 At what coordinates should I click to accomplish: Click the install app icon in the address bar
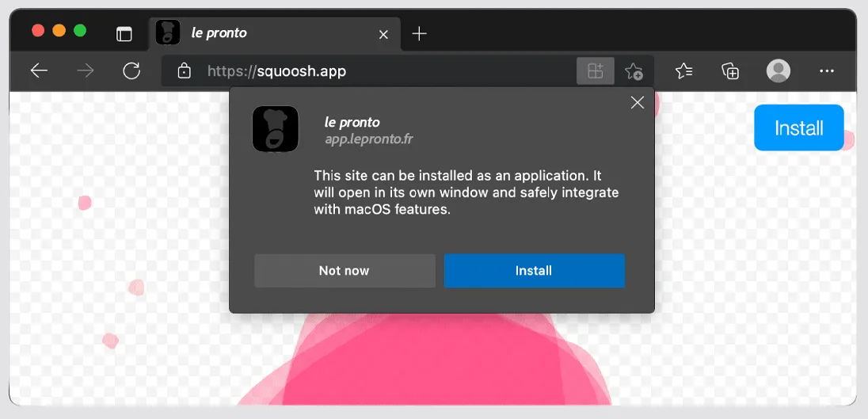(x=596, y=70)
